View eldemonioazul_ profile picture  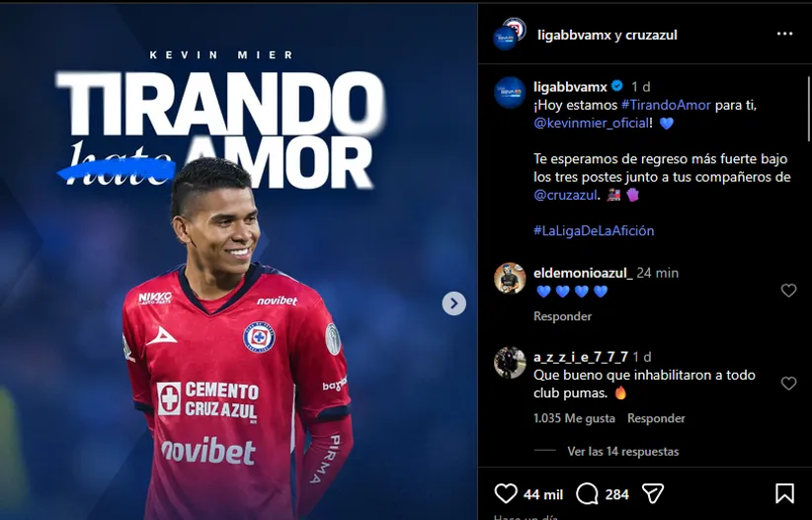[510, 279]
